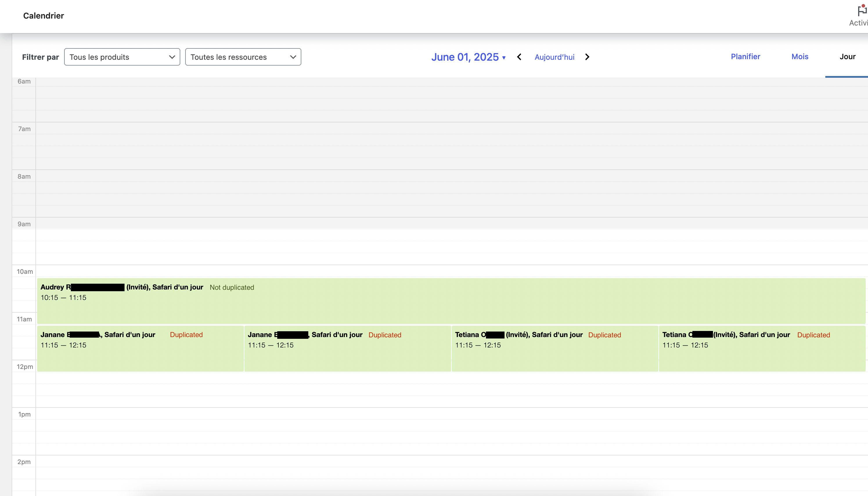Select the Jour view tab
868x496 pixels.
(847, 57)
